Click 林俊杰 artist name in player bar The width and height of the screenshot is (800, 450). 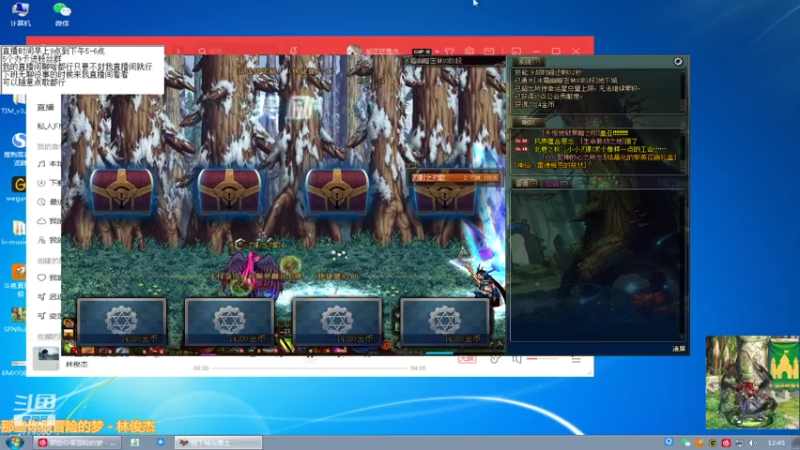click(77, 364)
